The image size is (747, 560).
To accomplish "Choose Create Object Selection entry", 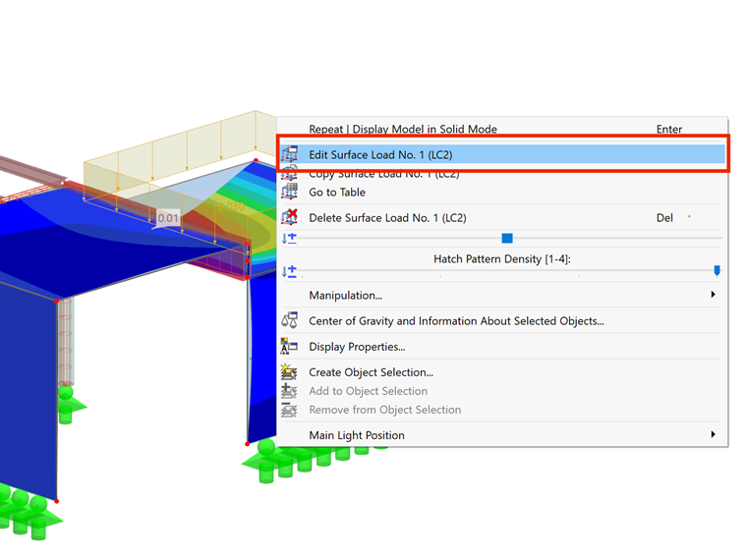I will coord(500,372).
